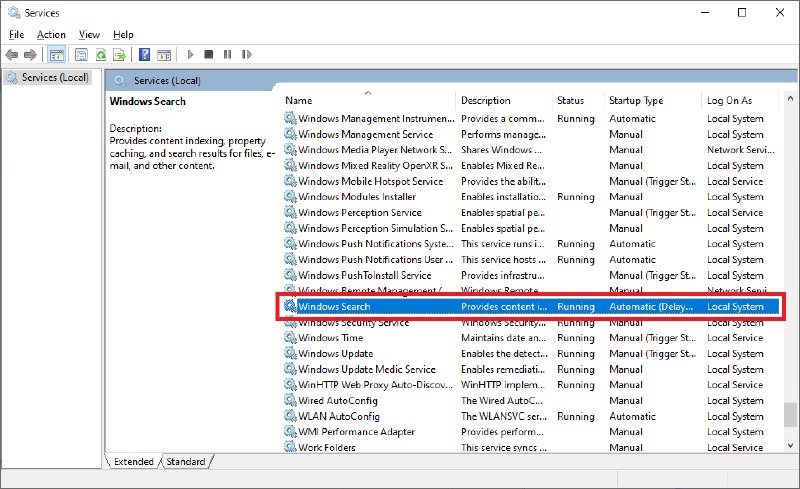Click 'Enables the detect...' description of Windows Update
Viewport: 800px width, 489px height.
504,353
